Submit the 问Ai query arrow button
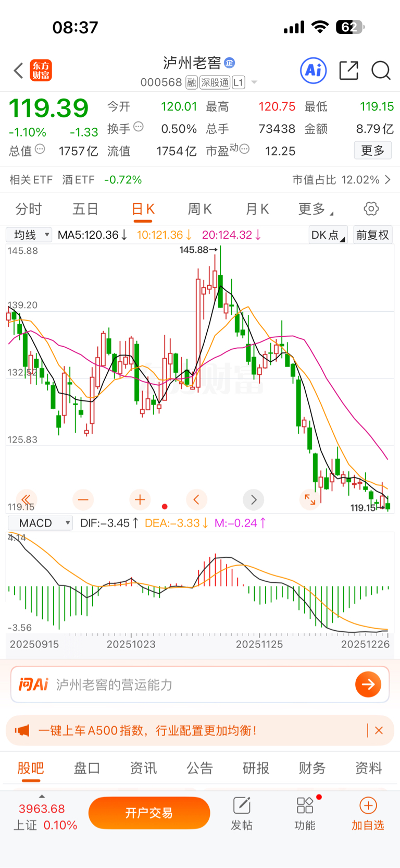This screenshot has height=868, width=400. pyautogui.click(x=368, y=684)
